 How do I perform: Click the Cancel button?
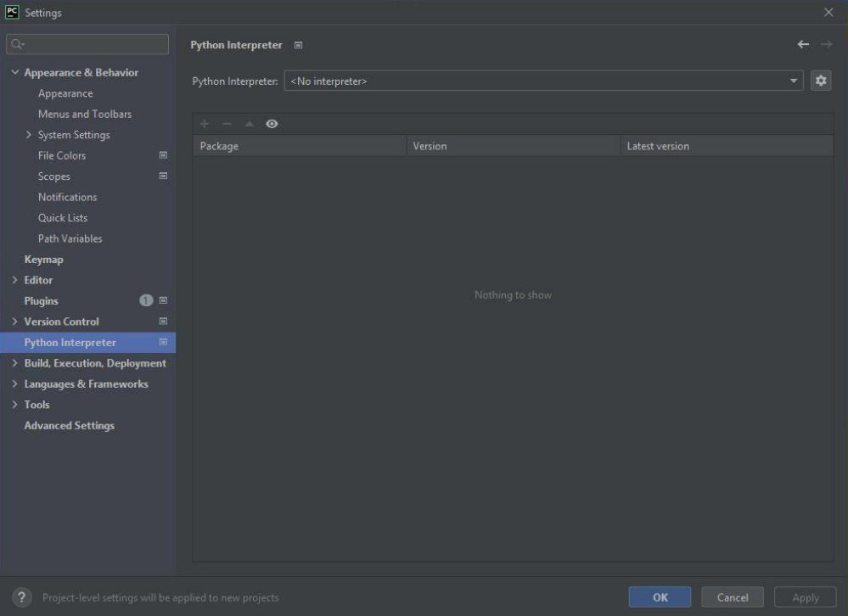733,596
